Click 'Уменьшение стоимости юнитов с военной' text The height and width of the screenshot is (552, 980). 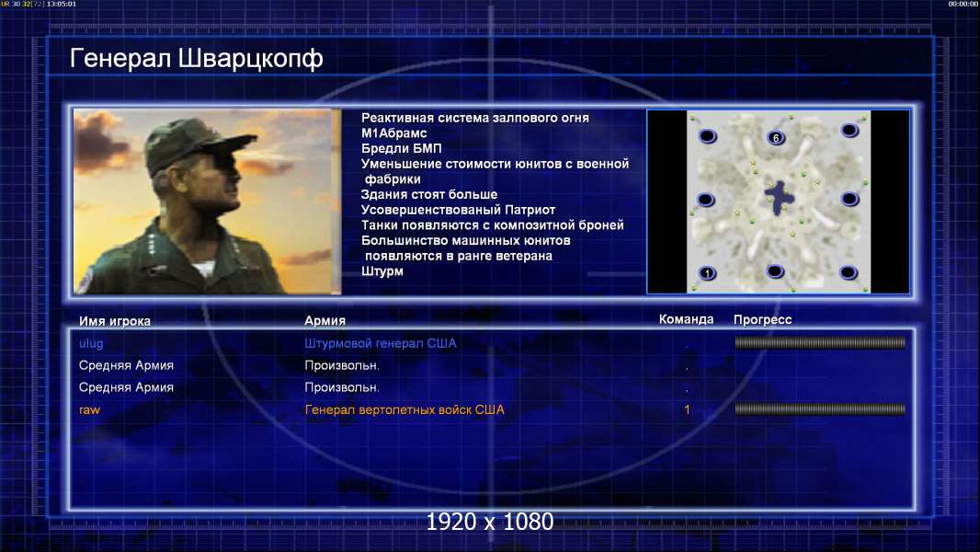495,164
